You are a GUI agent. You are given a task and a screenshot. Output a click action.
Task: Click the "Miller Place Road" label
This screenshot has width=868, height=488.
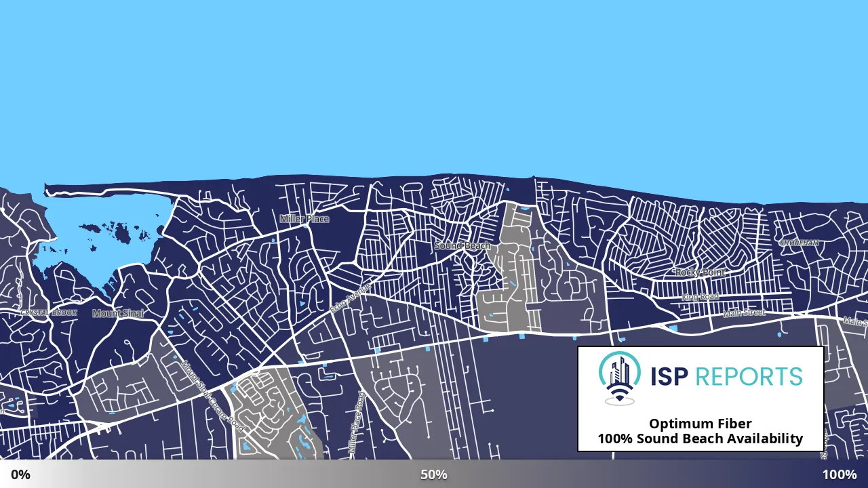[x=357, y=423]
